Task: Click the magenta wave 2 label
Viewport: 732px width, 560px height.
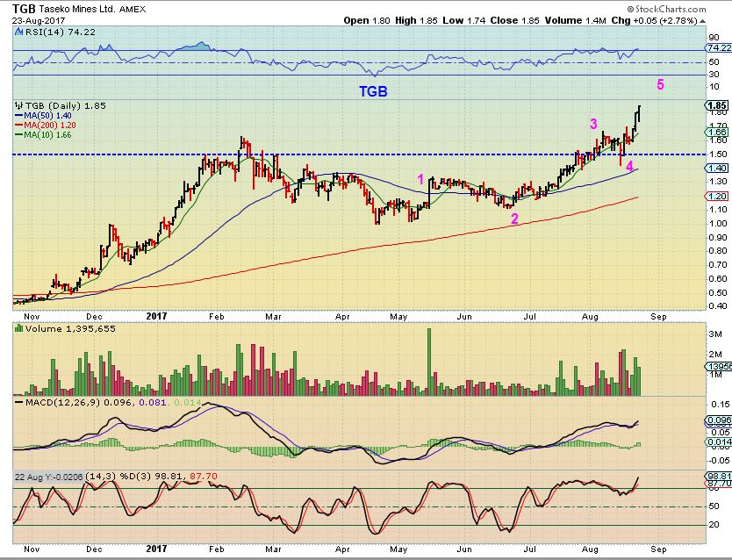Action: point(514,219)
